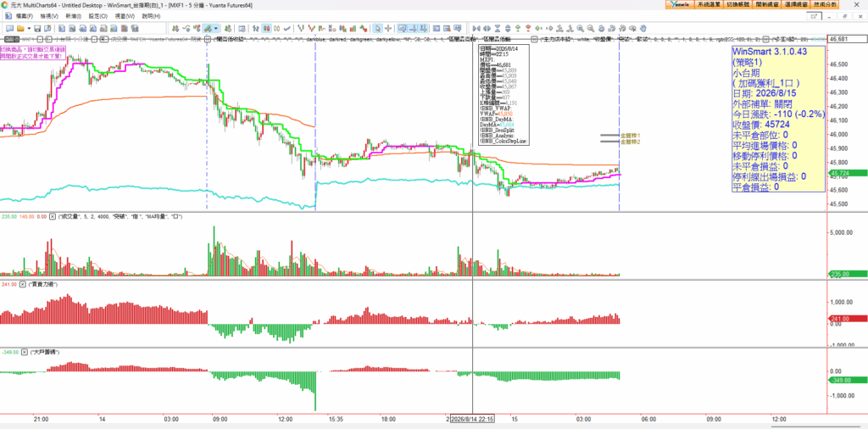Click the compress bars horizontally icon
868x429 pixels.
click(x=476, y=28)
